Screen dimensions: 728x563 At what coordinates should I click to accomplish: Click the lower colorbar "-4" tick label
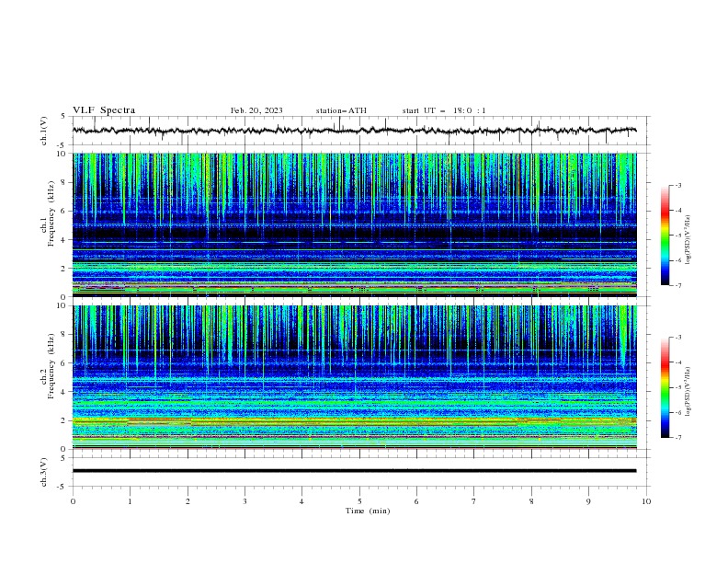coord(678,362)
